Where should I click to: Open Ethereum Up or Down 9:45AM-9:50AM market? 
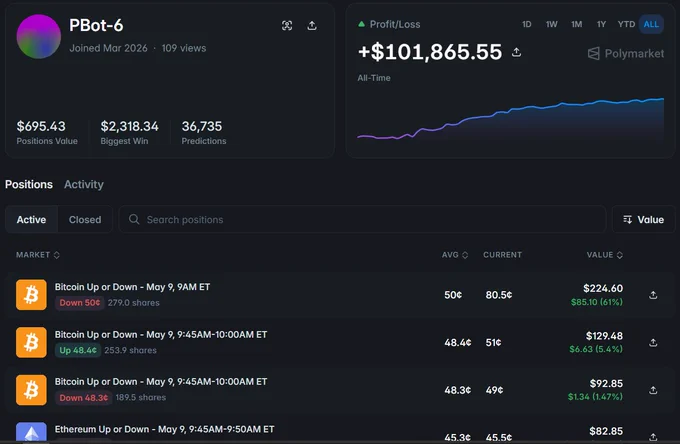tap(164, 429)
